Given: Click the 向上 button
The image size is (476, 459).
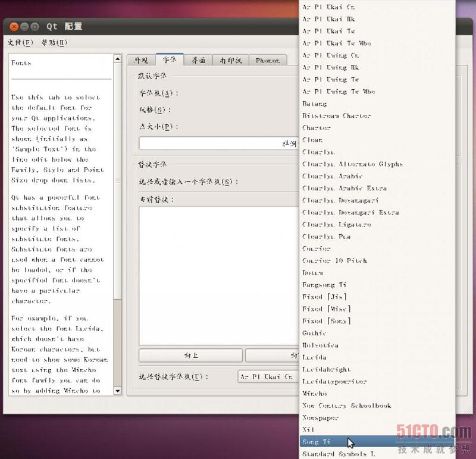Looking at the screenshot, I should coord(190,355).
